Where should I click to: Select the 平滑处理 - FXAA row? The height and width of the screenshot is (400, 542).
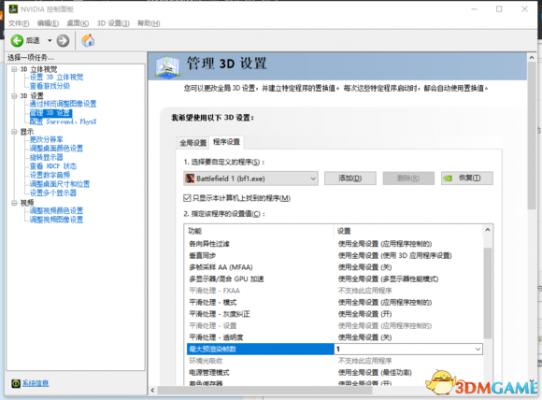pos(335,291)
